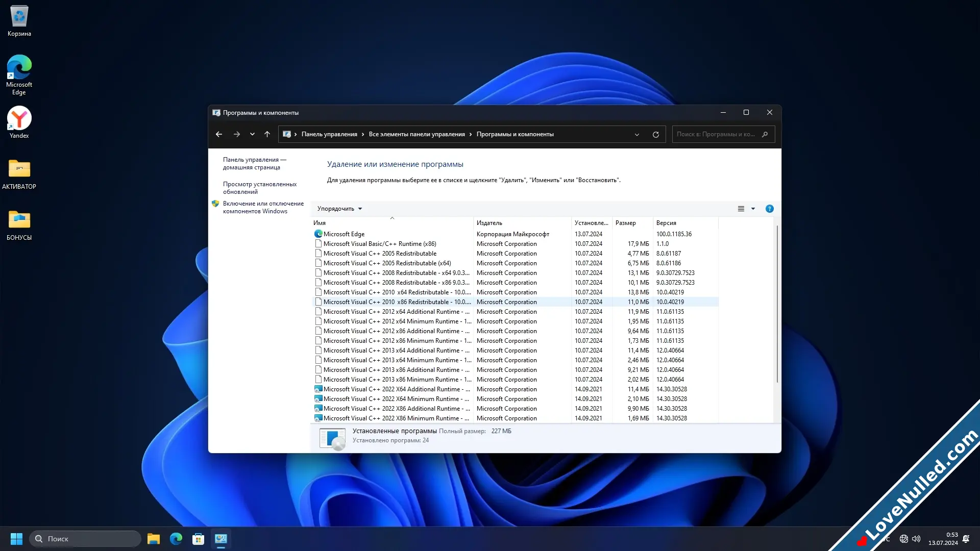980x551 pixels.
Task: Select Microsoft Visual C++ 2013 x64 Minimum Runtime row
Action: [x=514, y=360]
